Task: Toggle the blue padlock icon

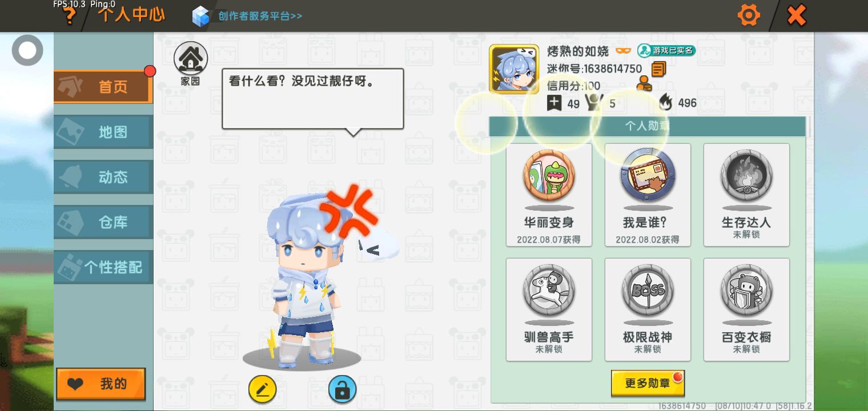Action: 342,390
